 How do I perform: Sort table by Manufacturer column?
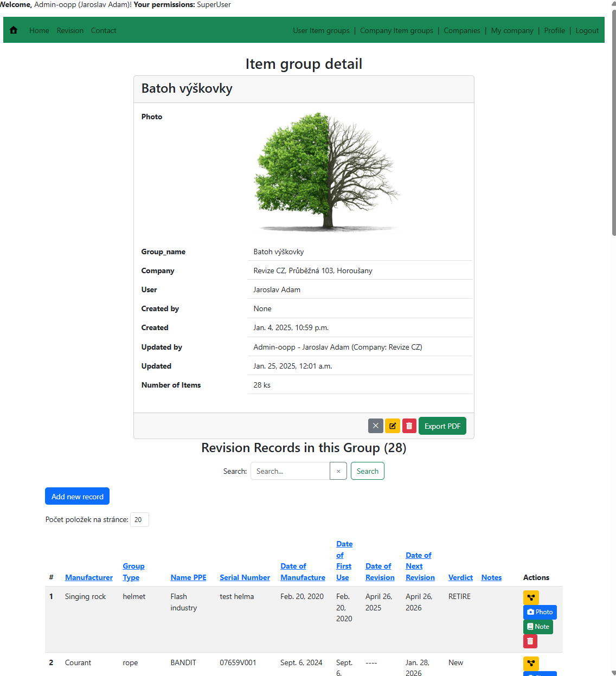tap(89, 577)
